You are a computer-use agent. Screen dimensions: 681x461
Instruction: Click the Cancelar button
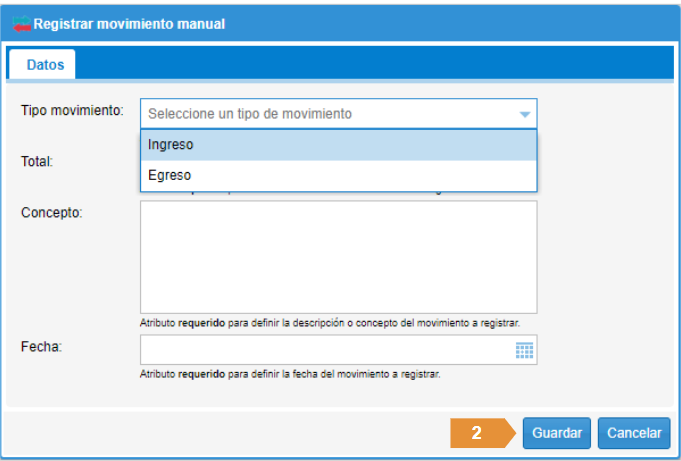pos(633,433)
